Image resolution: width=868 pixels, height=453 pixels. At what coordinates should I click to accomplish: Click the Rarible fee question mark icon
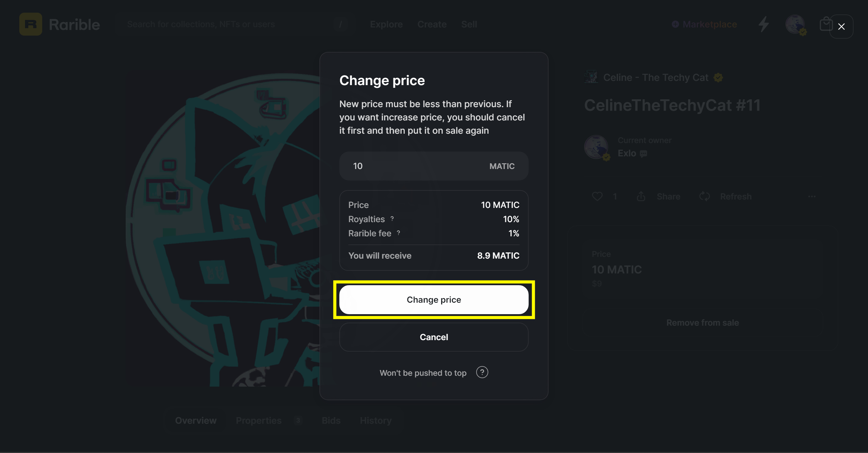(398, 233)
